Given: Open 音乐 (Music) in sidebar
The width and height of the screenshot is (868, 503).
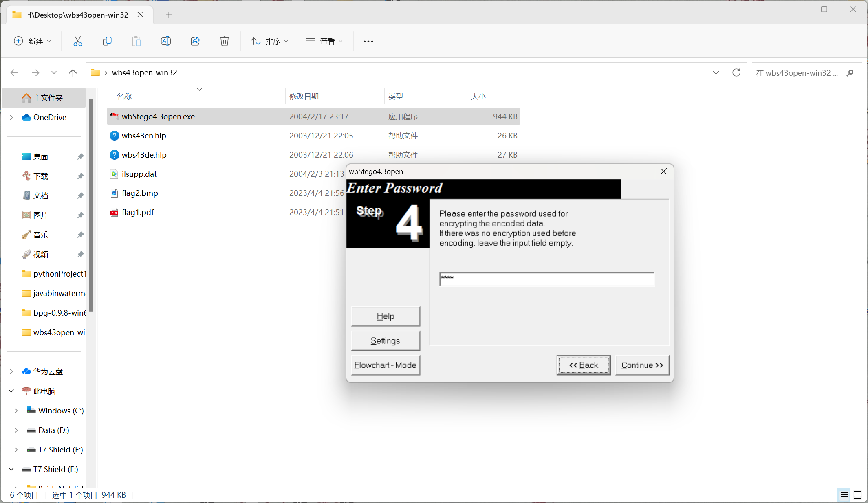Looking at the screenshot, I should click(x=41, y=235).
